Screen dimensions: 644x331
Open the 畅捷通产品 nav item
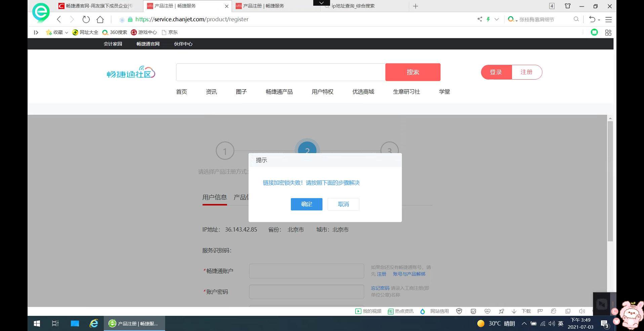pyautogui.click(x=279, y=92)
